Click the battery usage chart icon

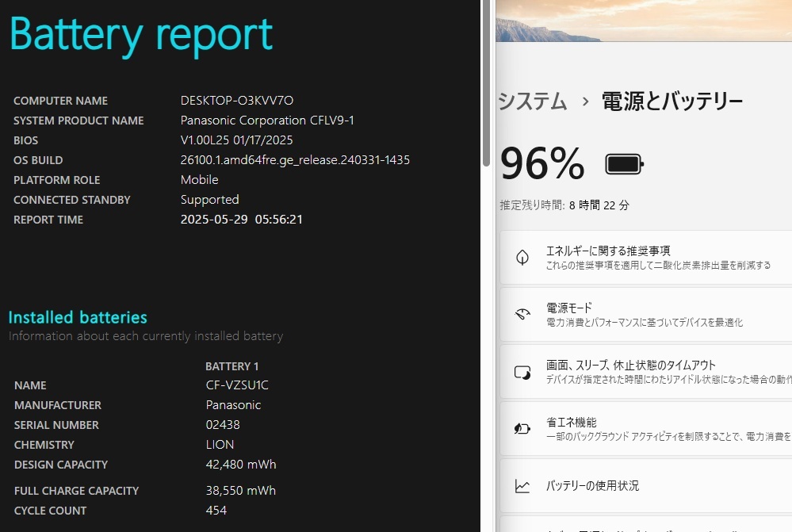pos(522,486)
